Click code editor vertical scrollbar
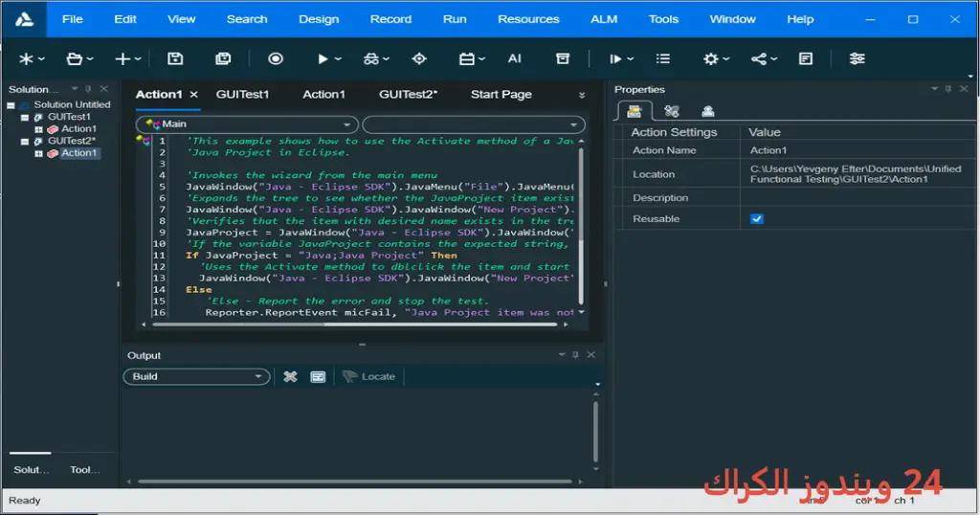The height and width of the screenshot is (515, 980). point(581,226)
